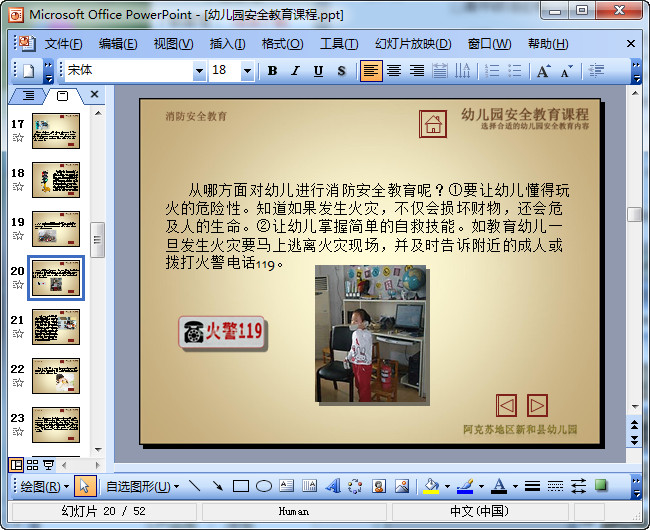Open the 幻灯片放映(D) menu
This screenshot has width=650, height=530.
(413, 44)
